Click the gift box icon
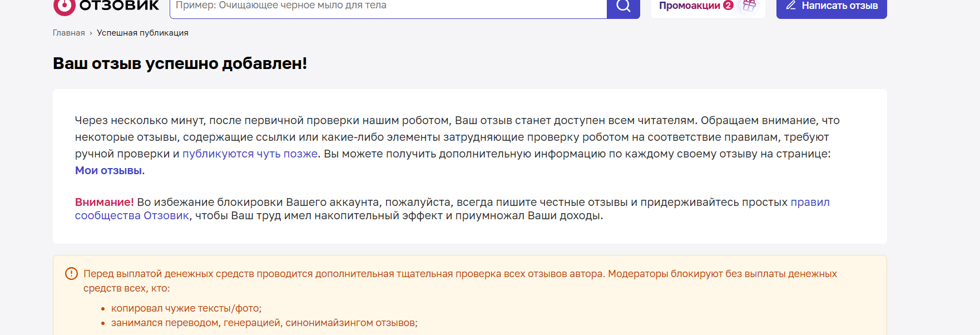980x335 pixels. pyautogui.click(x=749, y=6)
